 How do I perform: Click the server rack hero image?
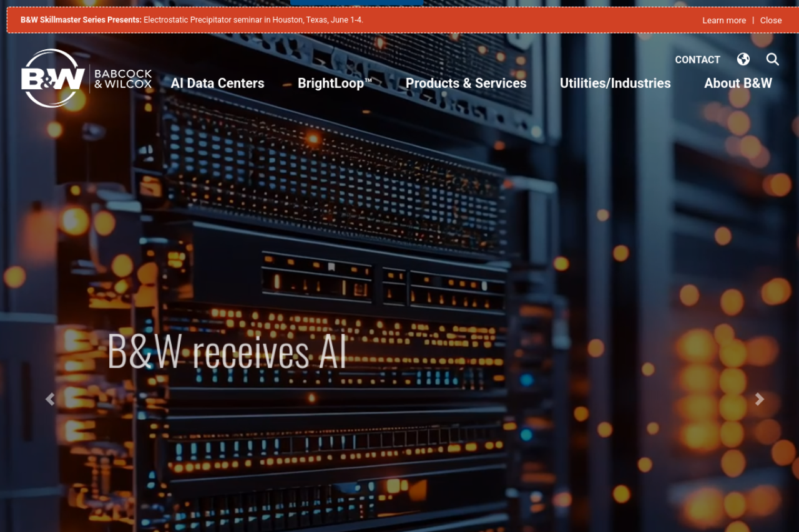coord(399,237)
